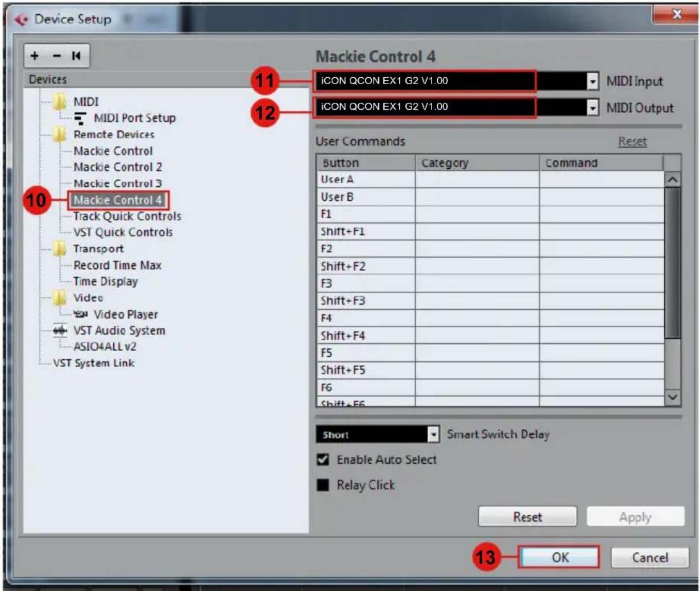Image resolution: width=700 pixels, height=591 pixels.
Task: Click the Button column header
Action: coord(366,163)
